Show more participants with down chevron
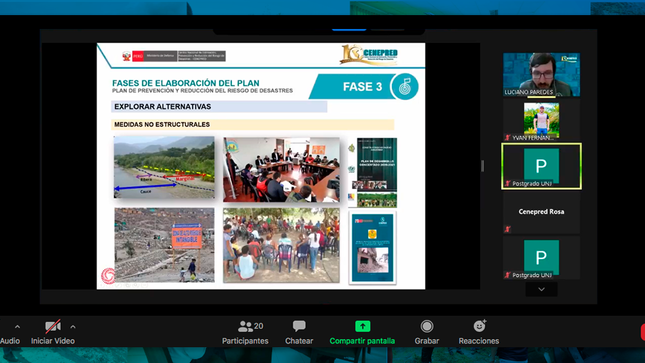 coord(541,289)
